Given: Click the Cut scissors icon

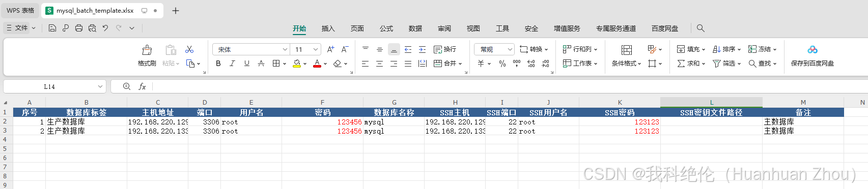Looking at the screenshot, I should tap(189, 49).
